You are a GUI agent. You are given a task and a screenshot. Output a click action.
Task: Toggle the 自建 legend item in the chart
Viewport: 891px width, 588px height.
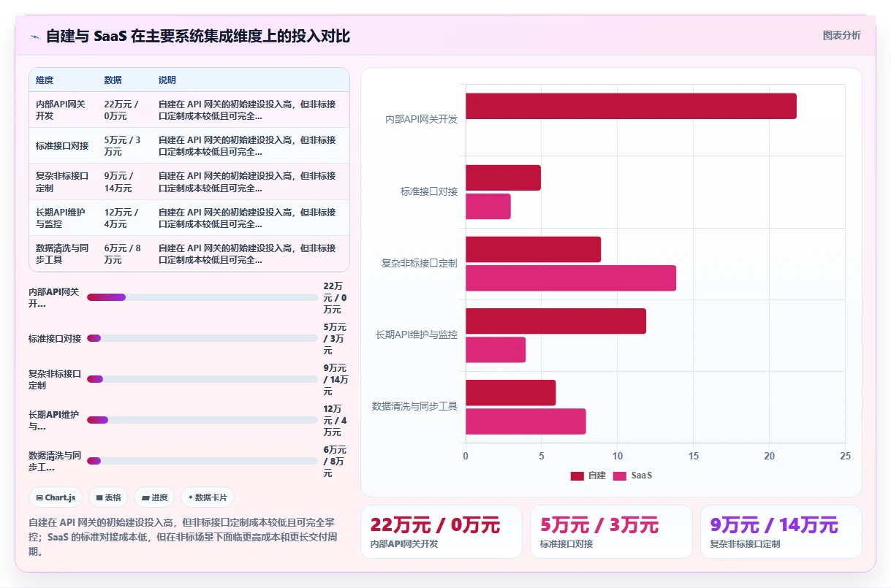588,476
